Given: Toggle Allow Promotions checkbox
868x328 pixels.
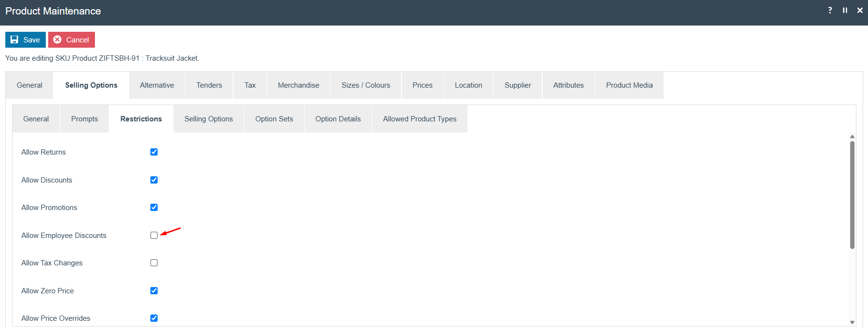Looking at the screenshot, I should click(x=154, y=207).
